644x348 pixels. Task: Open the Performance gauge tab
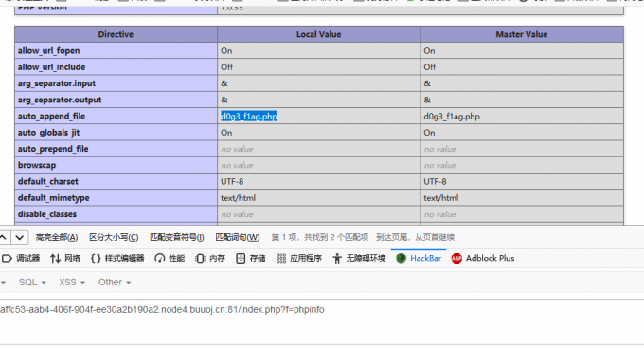click(x=170, y=258)
